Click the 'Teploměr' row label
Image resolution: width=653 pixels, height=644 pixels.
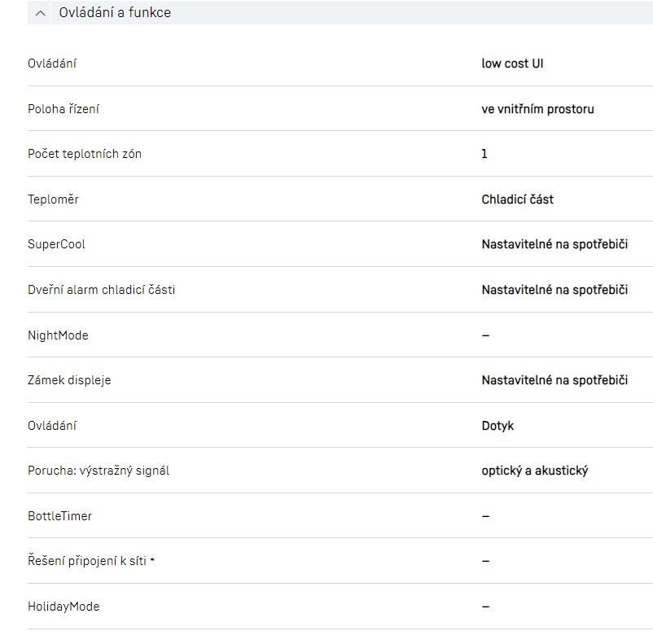(53, 199)
